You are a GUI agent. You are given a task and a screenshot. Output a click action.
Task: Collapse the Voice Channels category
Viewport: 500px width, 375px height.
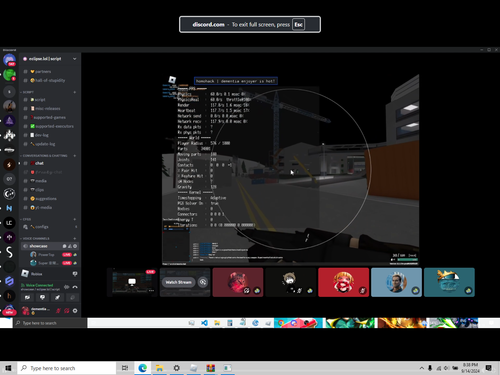(x=35, y=238)
